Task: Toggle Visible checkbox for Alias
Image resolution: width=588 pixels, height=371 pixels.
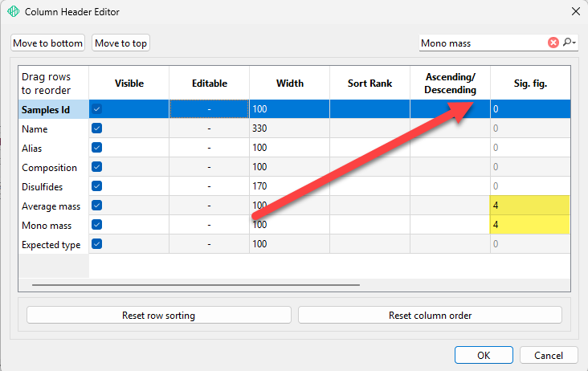Action: [x=96, y=148]
